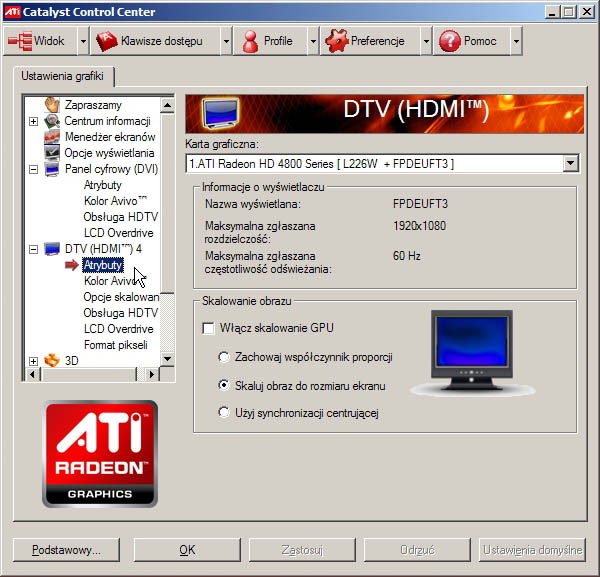
Task: Select Menedżer ekranów in the tree
Action: (x=110, y=137)
